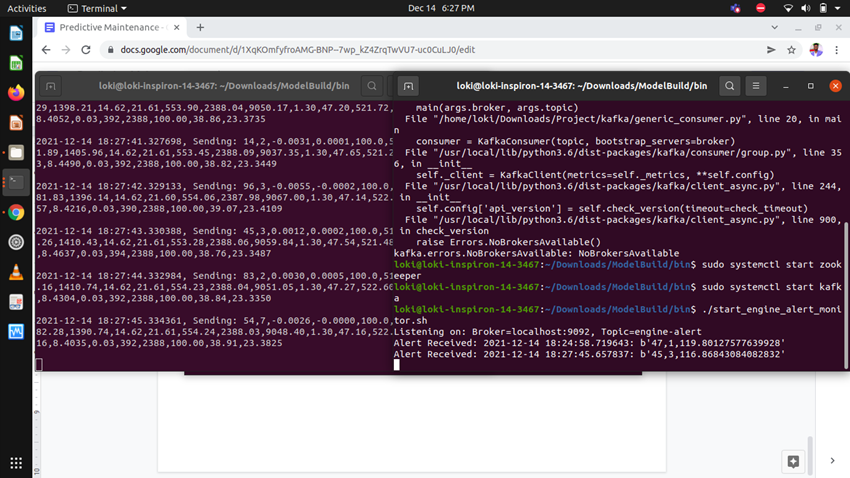Click sending line at 18:27:45.334361

coord(215,320)
